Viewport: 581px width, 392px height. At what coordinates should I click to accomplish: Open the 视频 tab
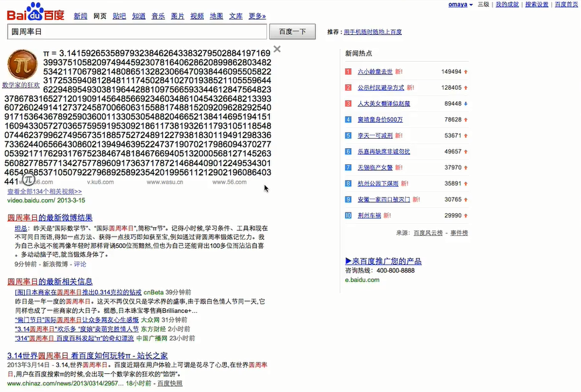[197, 16]
